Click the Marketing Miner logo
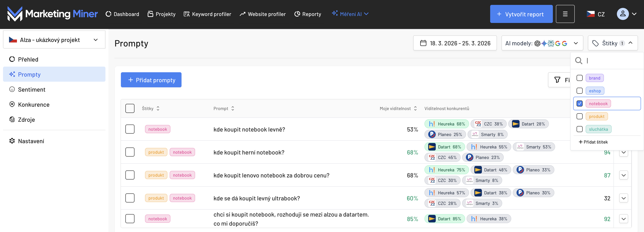The image size is (644, 232). click(52, 14)
